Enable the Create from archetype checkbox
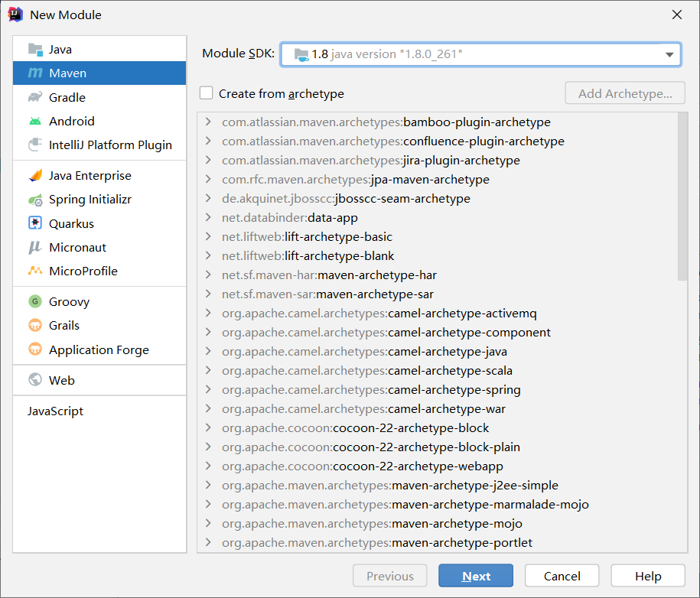This screenshot has height=598, width=700. [206, 93]
